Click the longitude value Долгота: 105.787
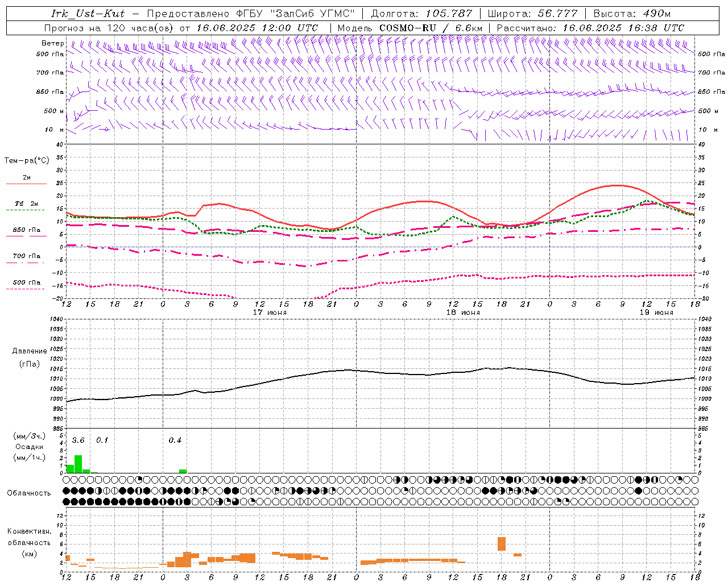Image resolution: width=728 pixels, height=582 pixels. [x=421, y=14]
